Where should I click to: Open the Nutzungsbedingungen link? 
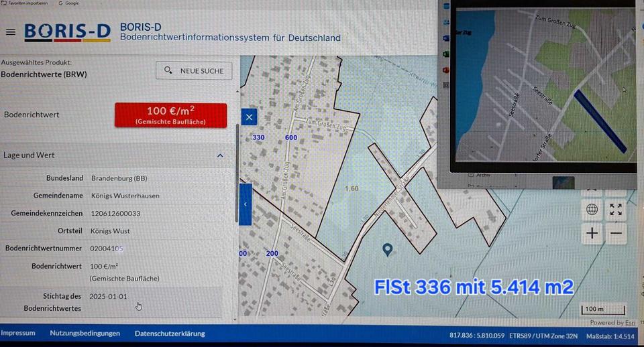[x=85, y=334]
